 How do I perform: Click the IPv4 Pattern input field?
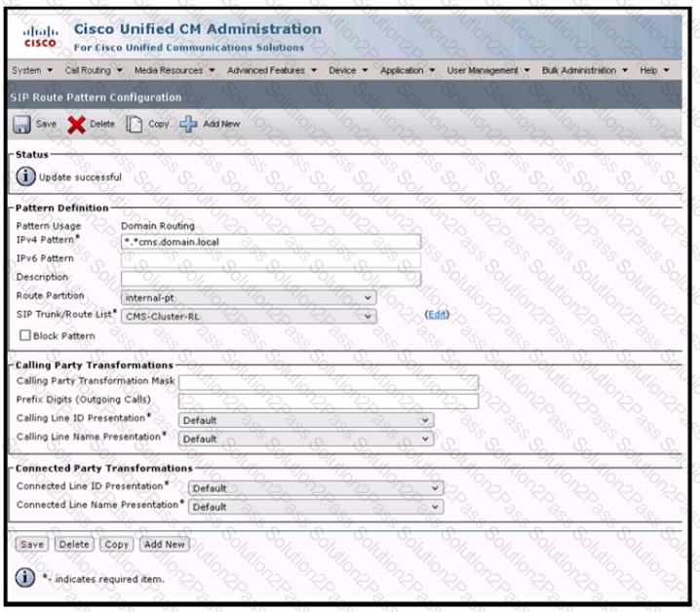[271, 242]
